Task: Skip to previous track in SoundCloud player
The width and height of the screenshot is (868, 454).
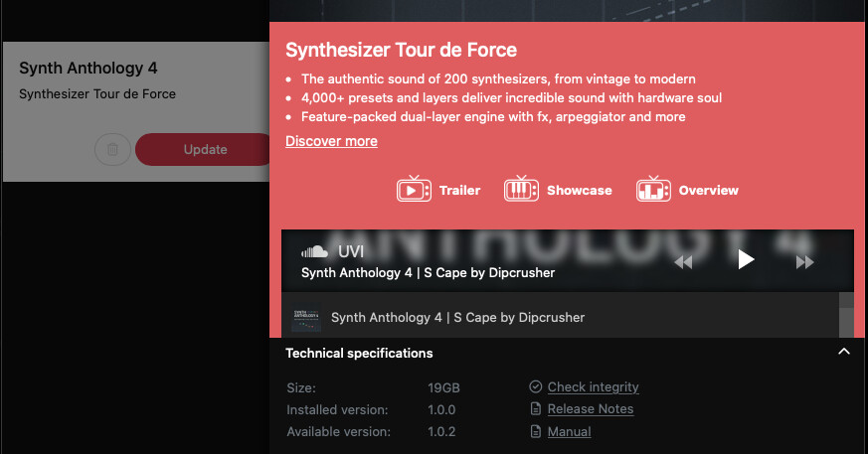Action: coord(683,262)
